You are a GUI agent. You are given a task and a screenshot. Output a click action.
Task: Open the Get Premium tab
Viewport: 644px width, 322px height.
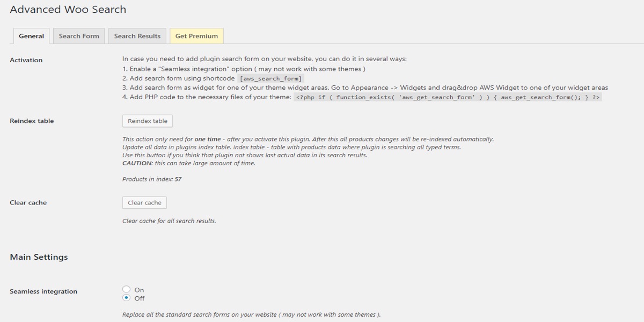point(196,36)
